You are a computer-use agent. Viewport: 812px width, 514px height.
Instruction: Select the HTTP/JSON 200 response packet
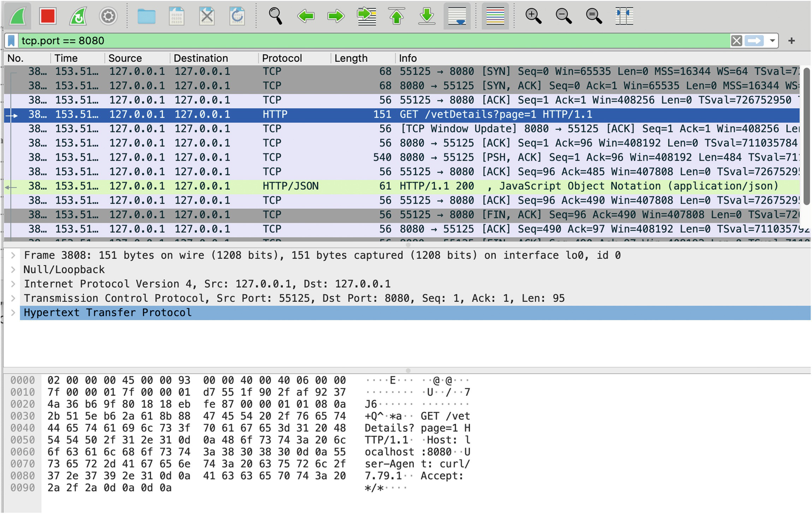[400, 186]
